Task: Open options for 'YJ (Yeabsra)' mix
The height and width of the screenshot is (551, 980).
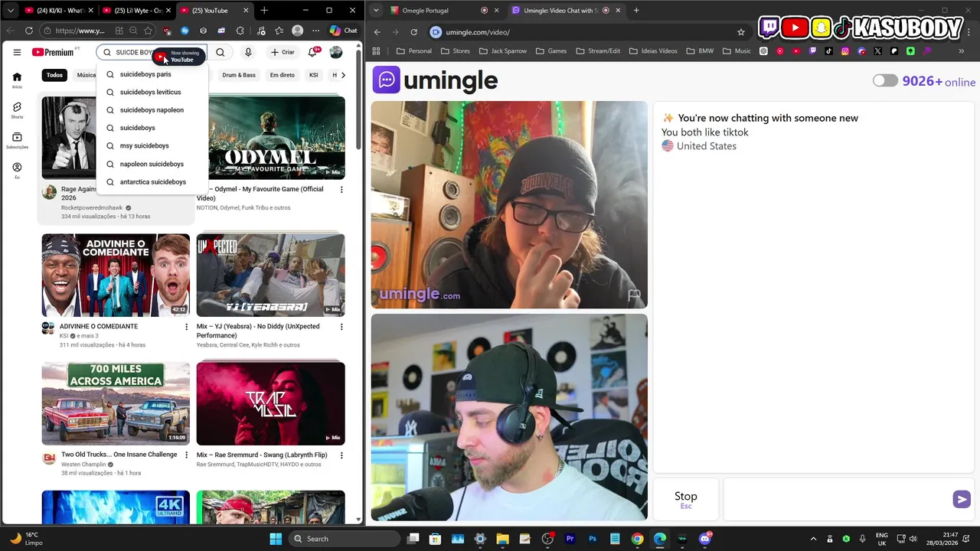Action: coord(341,327)
